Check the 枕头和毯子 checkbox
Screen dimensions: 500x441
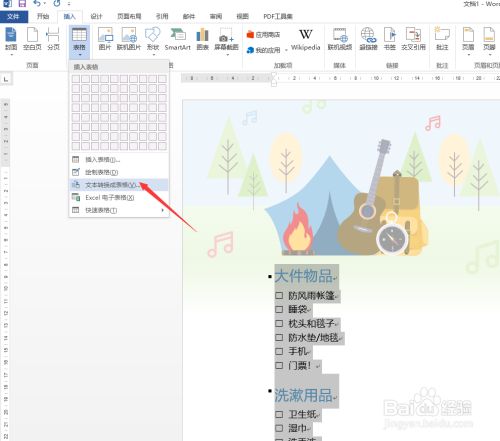[x=279, y=323]
